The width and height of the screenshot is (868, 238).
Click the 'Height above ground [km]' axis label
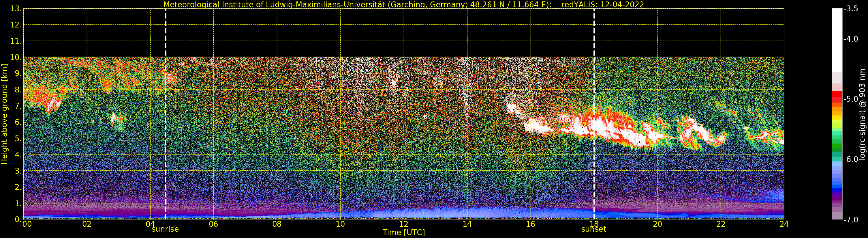4,114
